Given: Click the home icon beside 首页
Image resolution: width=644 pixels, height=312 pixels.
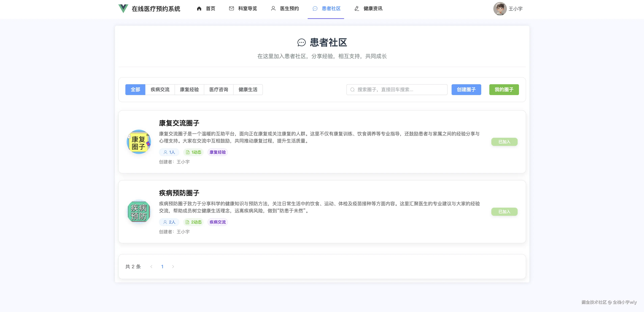Looking at the screenshot, I should pyautogui.click(x=199, y=8).
